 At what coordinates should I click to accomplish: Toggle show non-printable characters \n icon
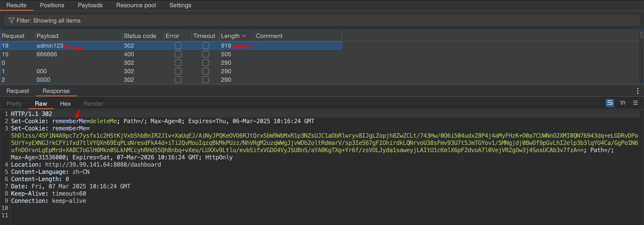pyautogui.click(x=622, y=103)
